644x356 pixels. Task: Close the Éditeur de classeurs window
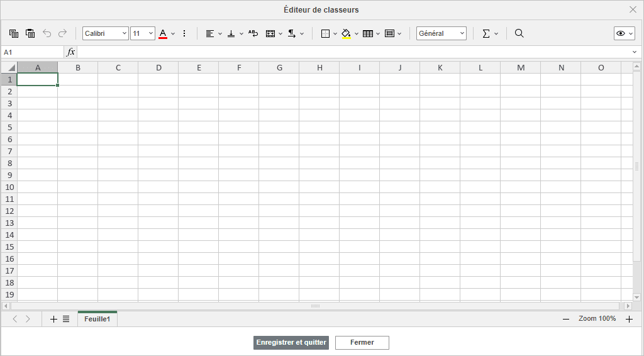point(633,9)
